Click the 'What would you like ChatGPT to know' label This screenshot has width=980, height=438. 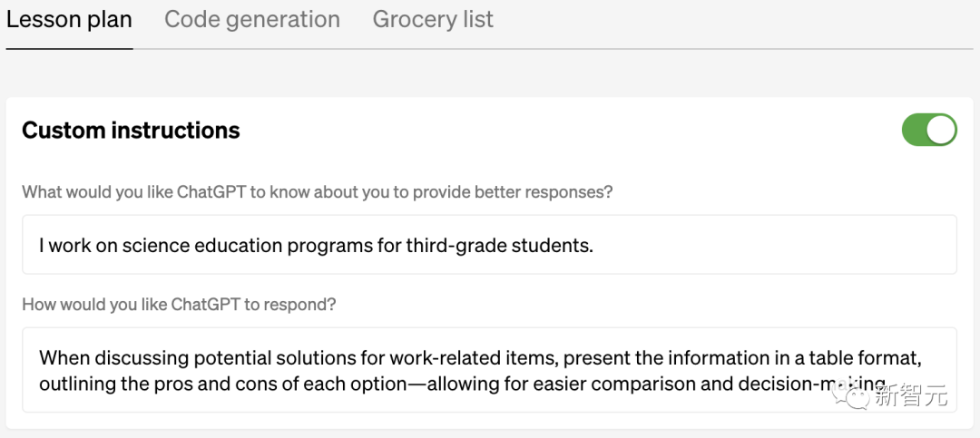(317, 192)
